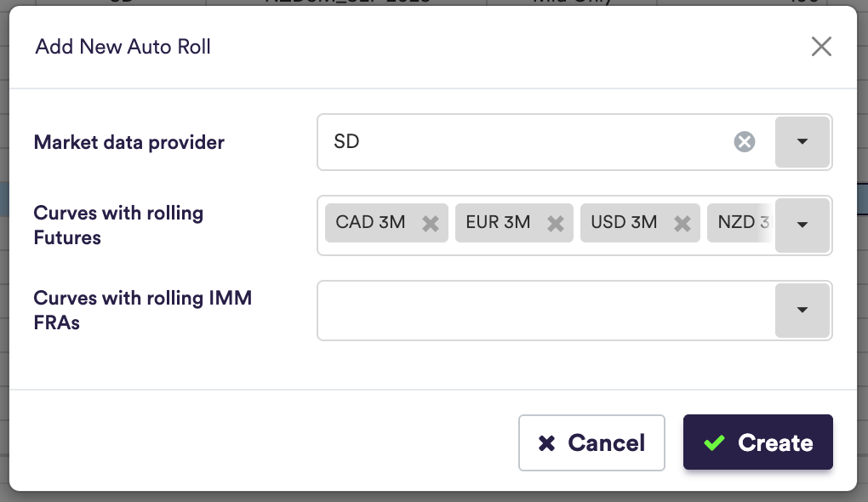Click Create to add the auto roll

click(x=757, y=442)
